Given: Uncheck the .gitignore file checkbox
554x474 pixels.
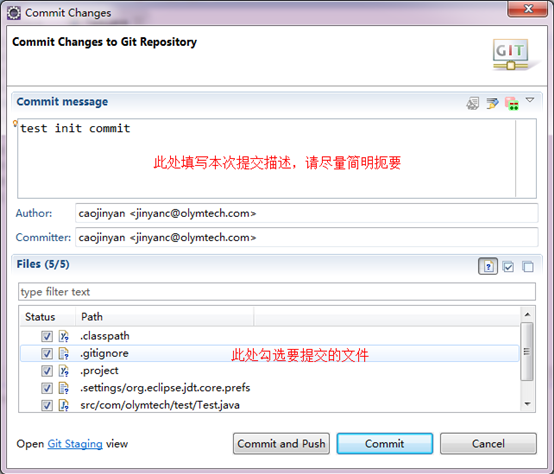Looking at the screenshot, I should point(47,354).
